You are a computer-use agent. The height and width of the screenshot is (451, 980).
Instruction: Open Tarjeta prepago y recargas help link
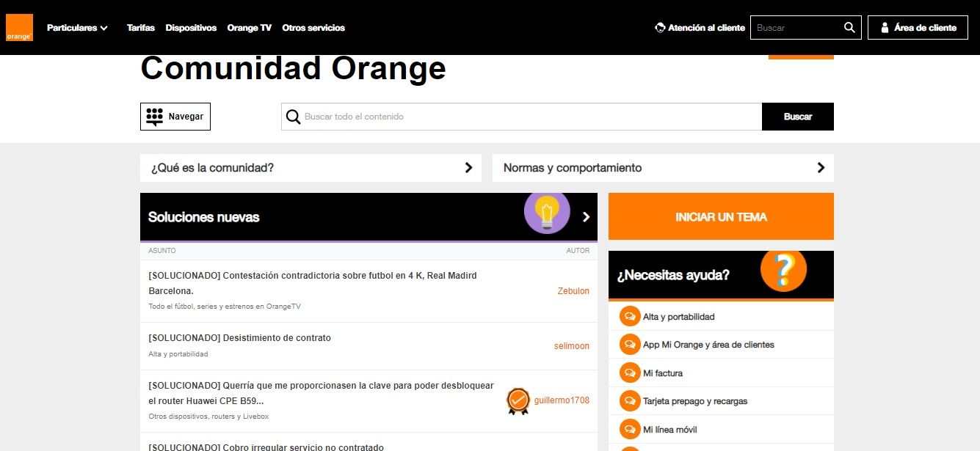(695, 401)
